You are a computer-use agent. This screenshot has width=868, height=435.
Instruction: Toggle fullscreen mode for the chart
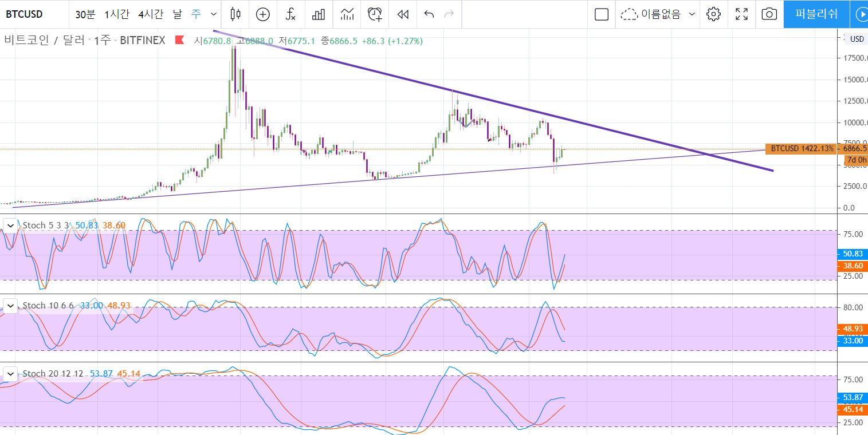741,14
